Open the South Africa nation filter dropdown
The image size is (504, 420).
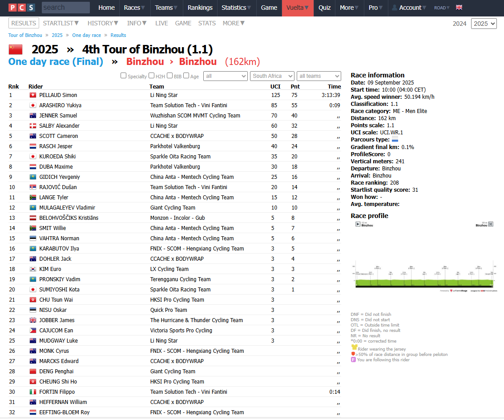coord(272,76)
